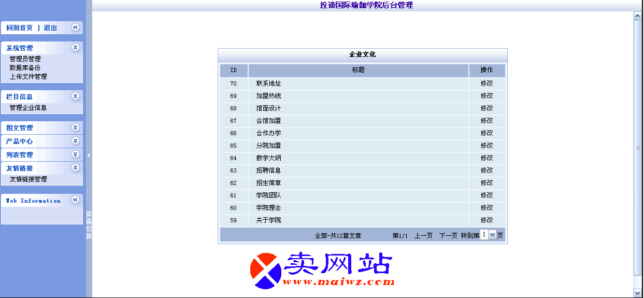Click the 教学大纲 title text
The height and width of the screenshot is (298, 644).
click(268, 158)
